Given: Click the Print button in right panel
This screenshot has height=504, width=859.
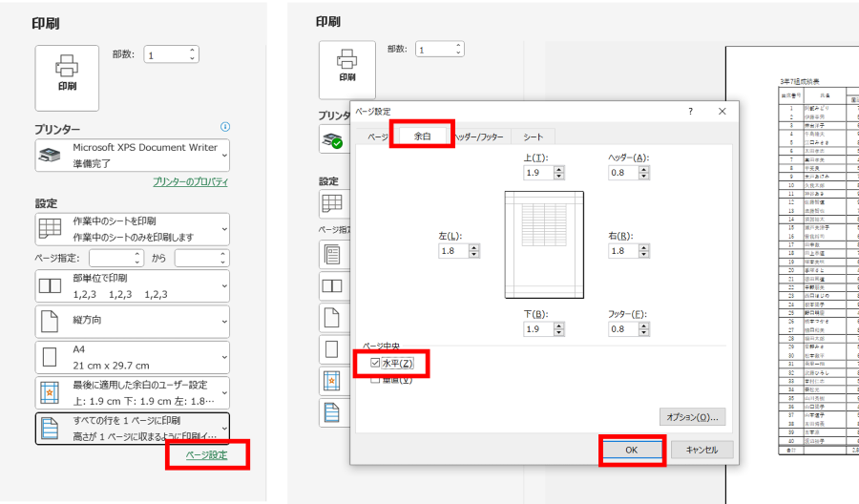Looking at the screenshot, I should (x=347, y=70).
